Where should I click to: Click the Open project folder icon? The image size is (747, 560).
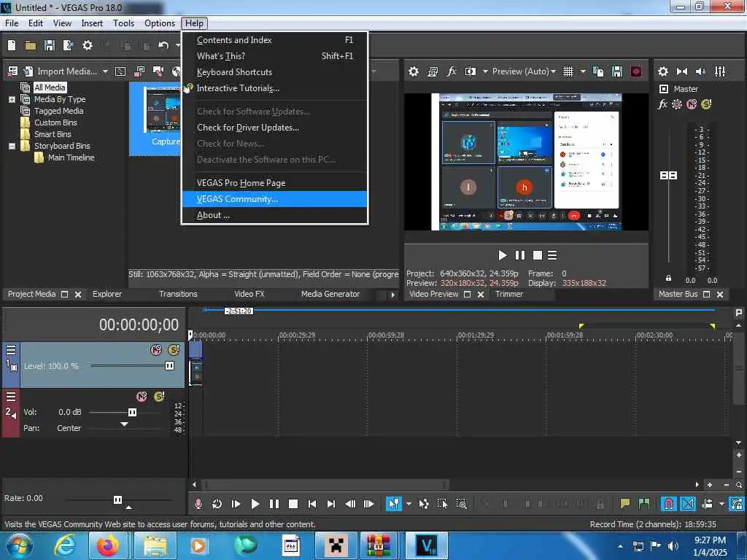(x=31, y=45)
